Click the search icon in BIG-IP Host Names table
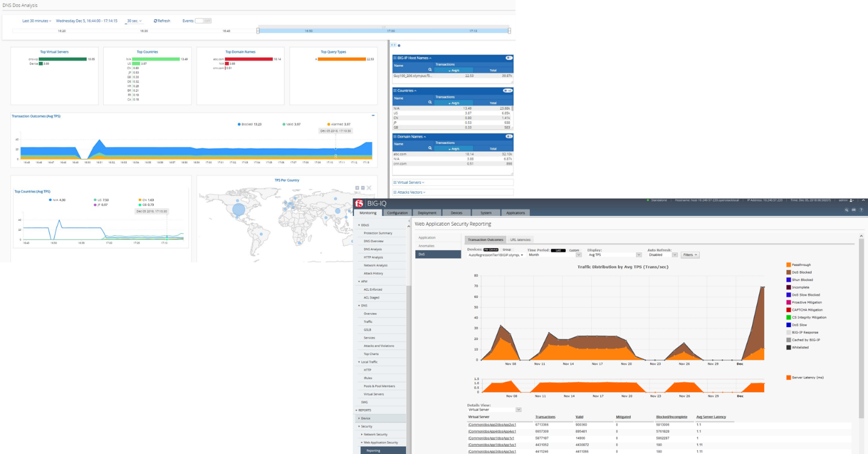The width and height of the screenshot is (868, 454). click(x=430, y=70)
